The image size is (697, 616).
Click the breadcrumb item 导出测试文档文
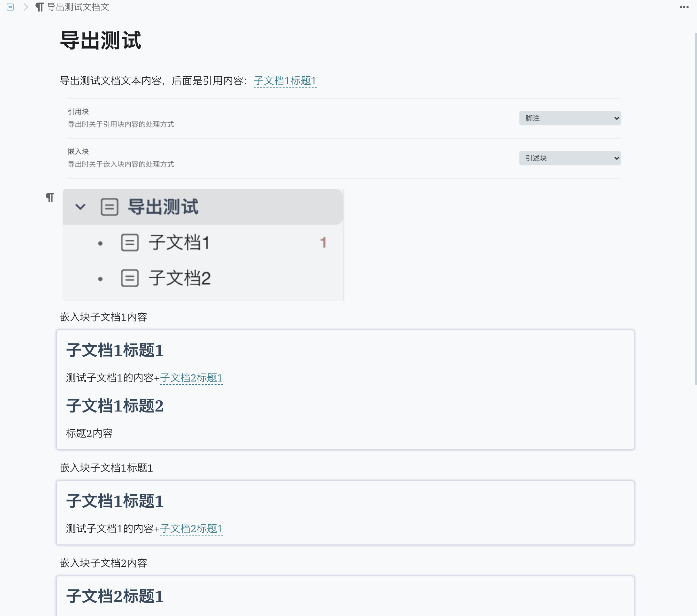[78, 7]
